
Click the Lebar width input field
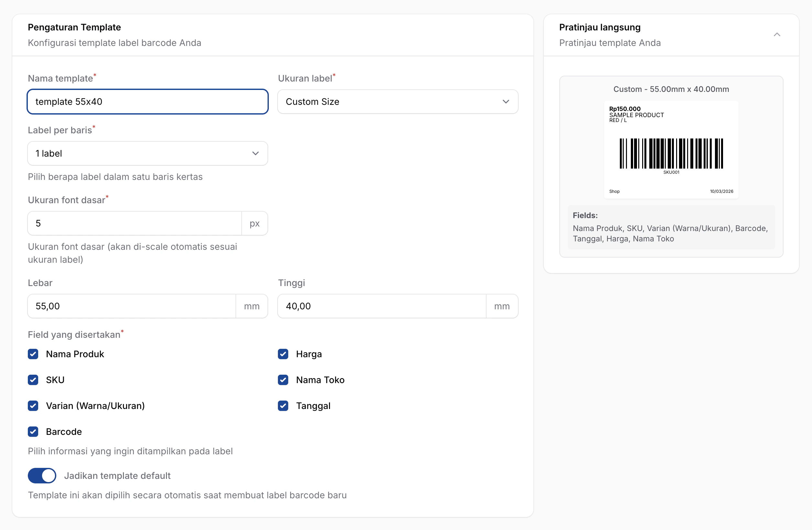(131, 306)
